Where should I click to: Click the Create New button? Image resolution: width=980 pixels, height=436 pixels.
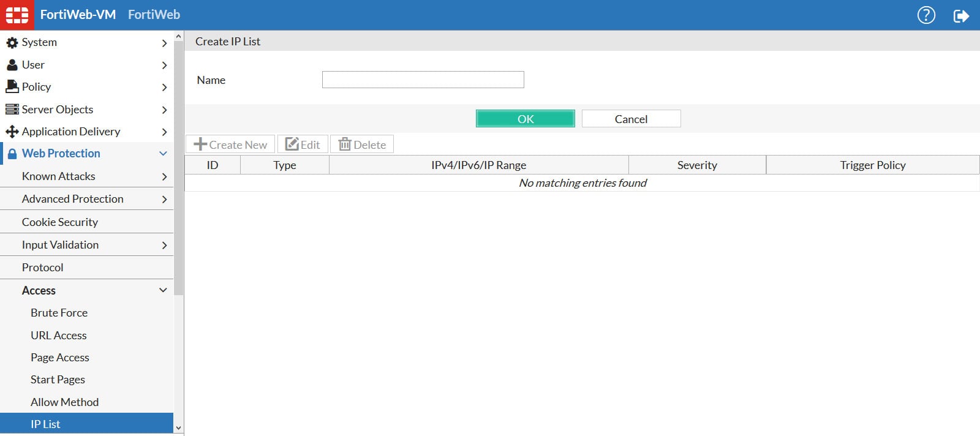230,145
